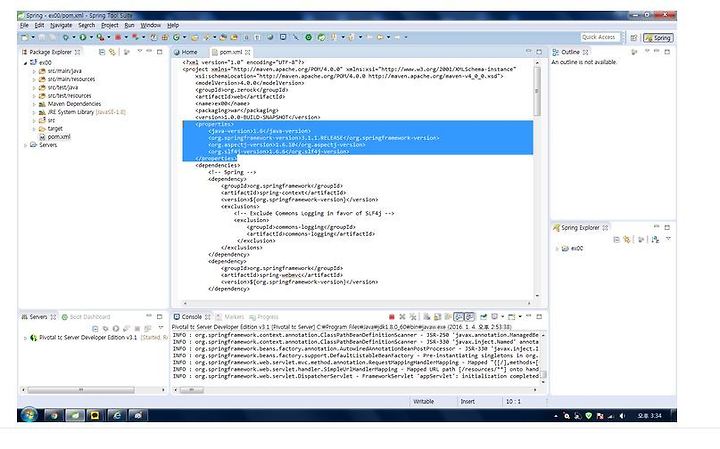Click the Quick Access search field
Image resolution: width=720 pixels, height=449 pixels.
pos(600,37)
